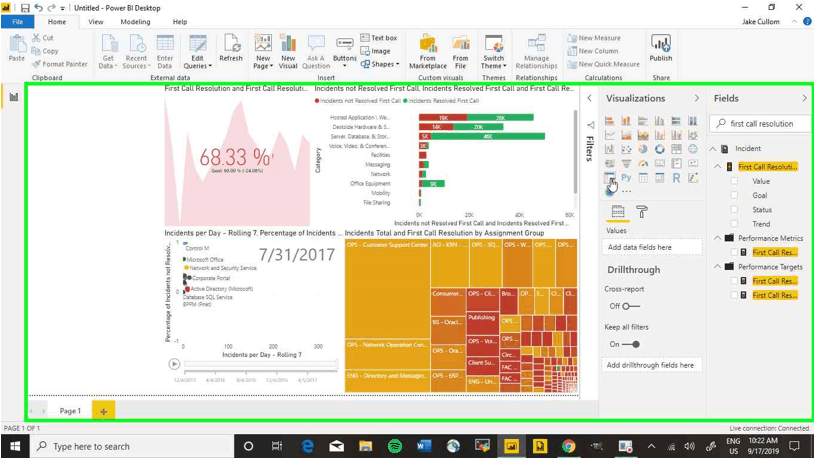Collapse the Fields pane
Image resolution: width=816 pixels, height=459 pixels.
(804, 98)
